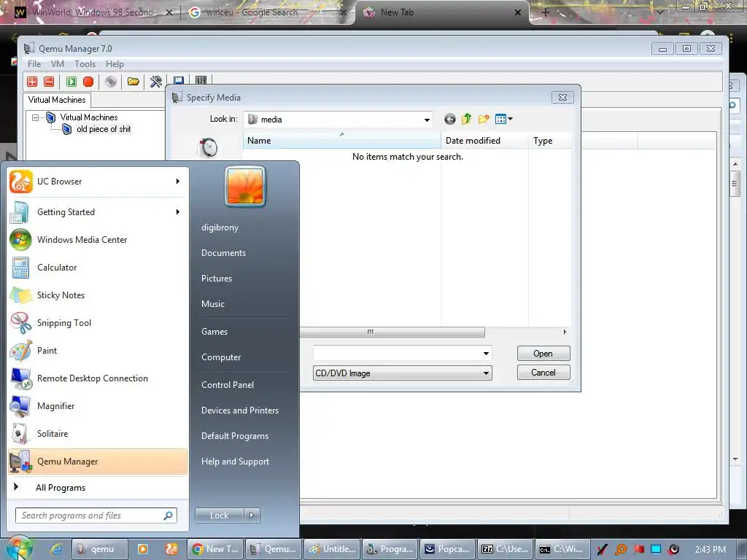Launch Magnifier from the Start menu
The image size is (747, 560).
tap(98, 405)
